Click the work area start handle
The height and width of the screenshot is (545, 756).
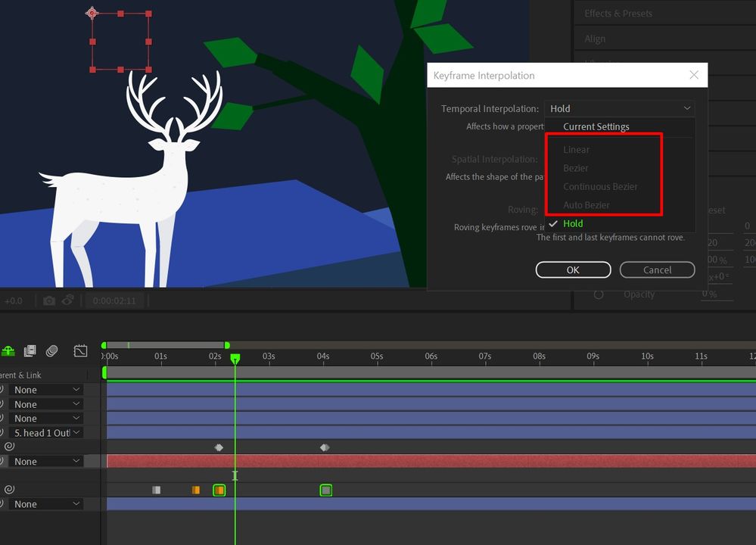point(104,373)
